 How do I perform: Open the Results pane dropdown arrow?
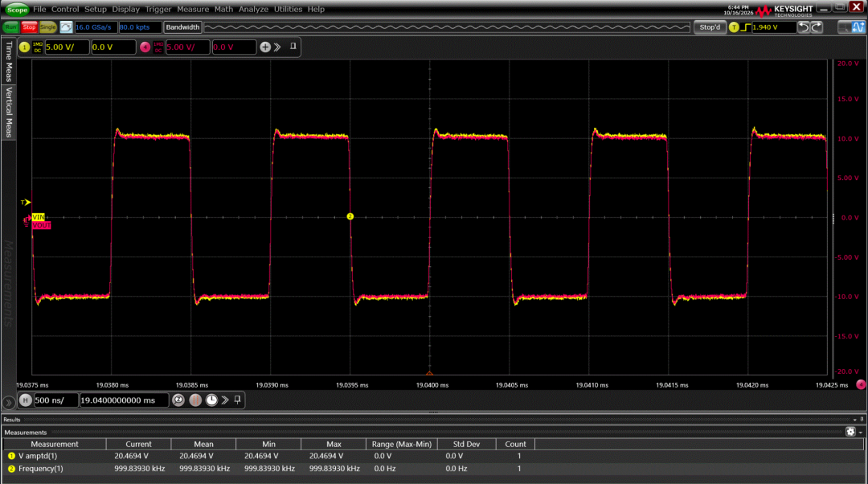[x=854, y=420]
